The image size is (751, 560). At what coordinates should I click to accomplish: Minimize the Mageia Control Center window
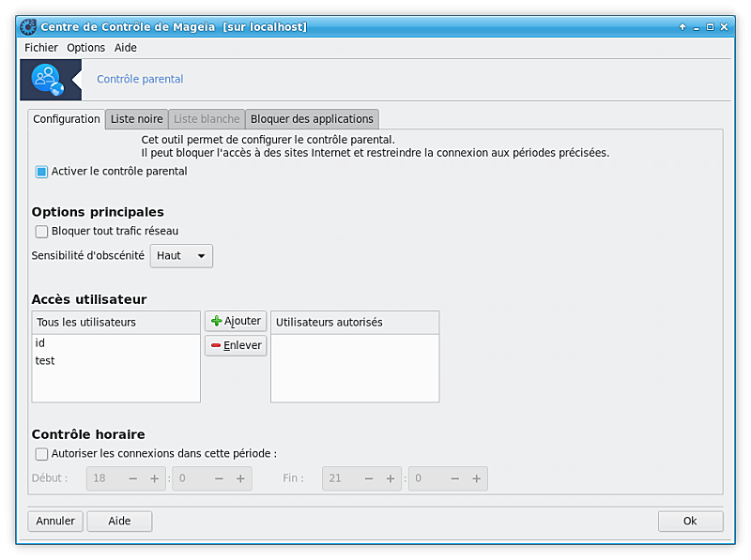697,27
